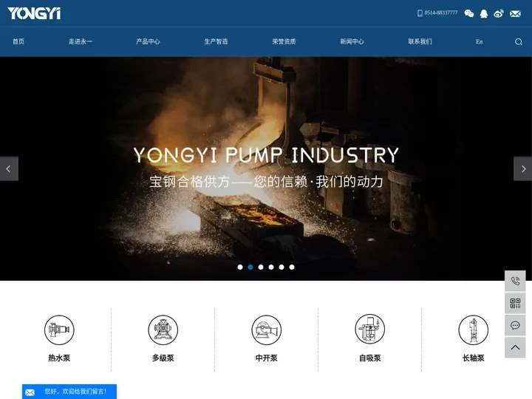Image resolution: width=532 pixels, height=399 pixels.
Task: Open the 欢迎给我们留言 message bar
Action: (69, 392)
